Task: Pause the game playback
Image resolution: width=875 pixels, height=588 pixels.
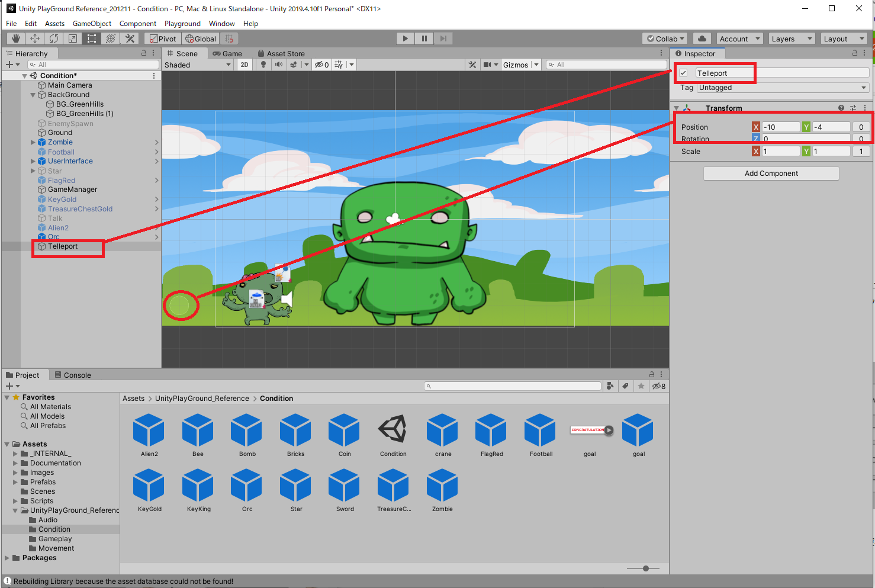Action: (424, 38)
